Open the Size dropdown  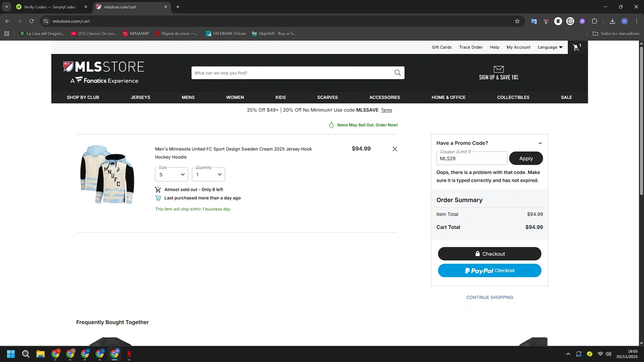(x=171, y=174)
